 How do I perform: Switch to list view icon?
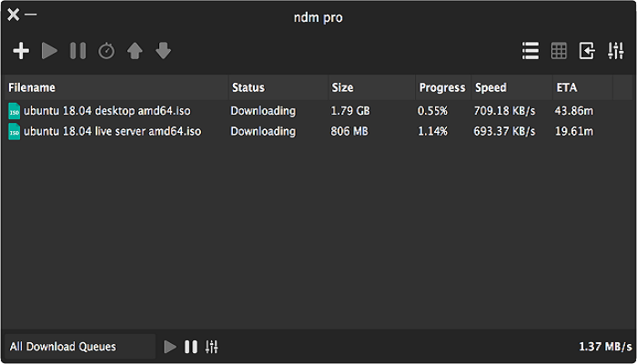(531, 51)
